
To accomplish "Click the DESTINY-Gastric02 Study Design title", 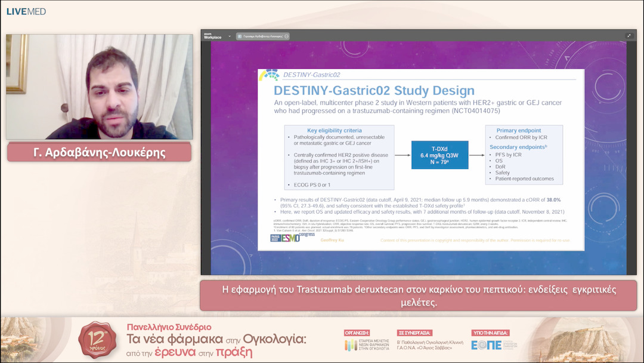I will (374, 91).
